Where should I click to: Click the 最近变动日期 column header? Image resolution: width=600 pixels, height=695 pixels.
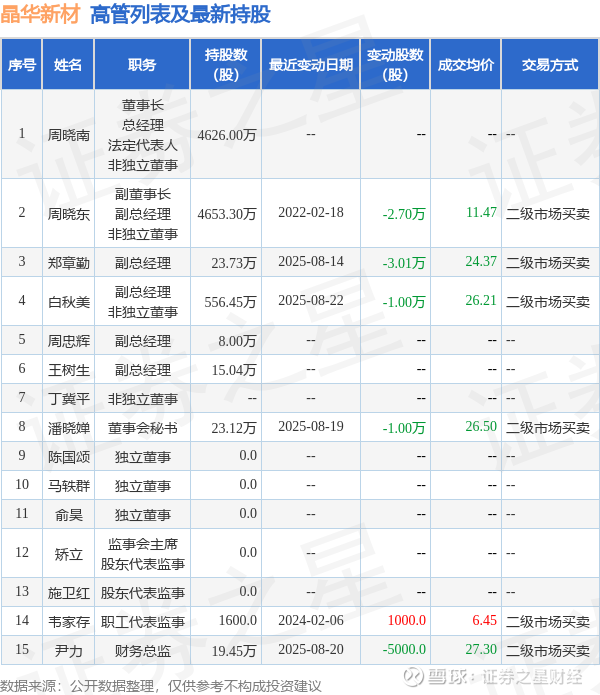[x=311, y=65]
